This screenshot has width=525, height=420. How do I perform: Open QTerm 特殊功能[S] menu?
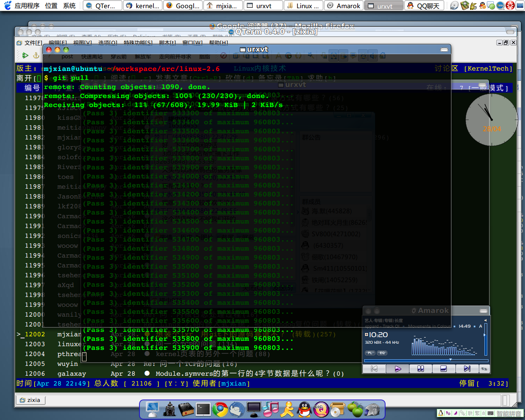click(x=138, y=43)
